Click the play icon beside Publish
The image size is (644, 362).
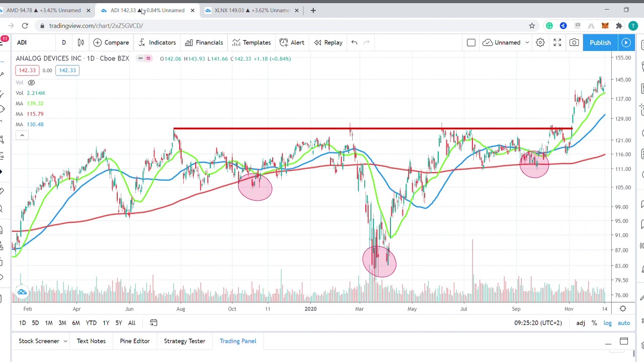(x=626, y=43)
